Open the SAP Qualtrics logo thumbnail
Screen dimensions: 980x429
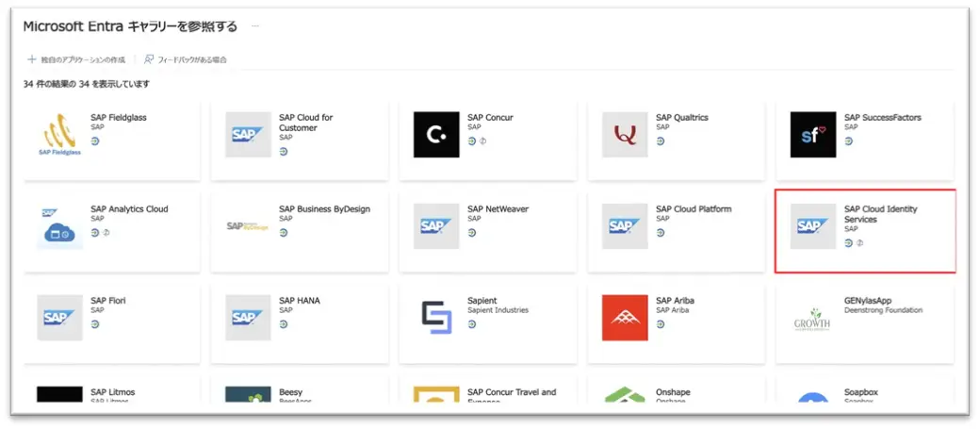625,135
